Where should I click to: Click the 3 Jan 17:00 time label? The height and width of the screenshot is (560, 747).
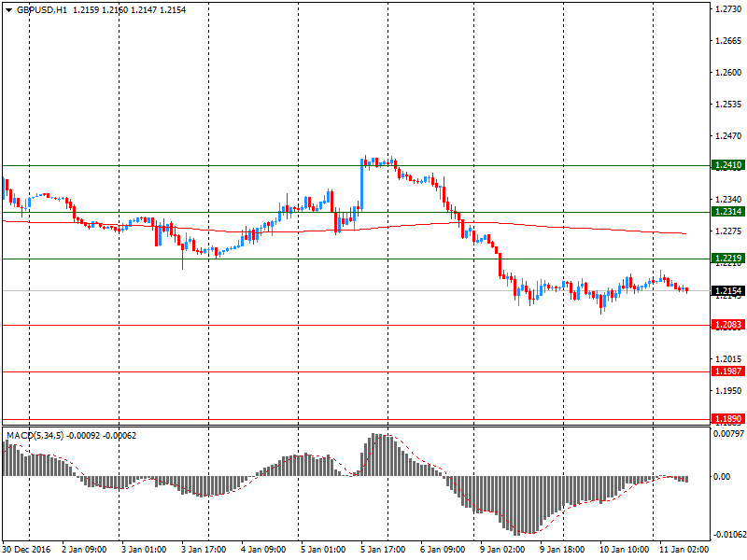click(x=204, y=550)
